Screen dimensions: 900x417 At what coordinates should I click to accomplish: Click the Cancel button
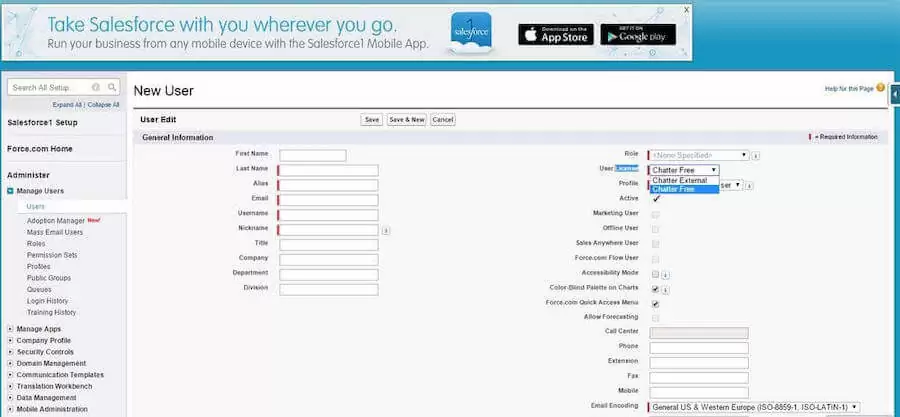pyautogui.click(x=443, y=120)
